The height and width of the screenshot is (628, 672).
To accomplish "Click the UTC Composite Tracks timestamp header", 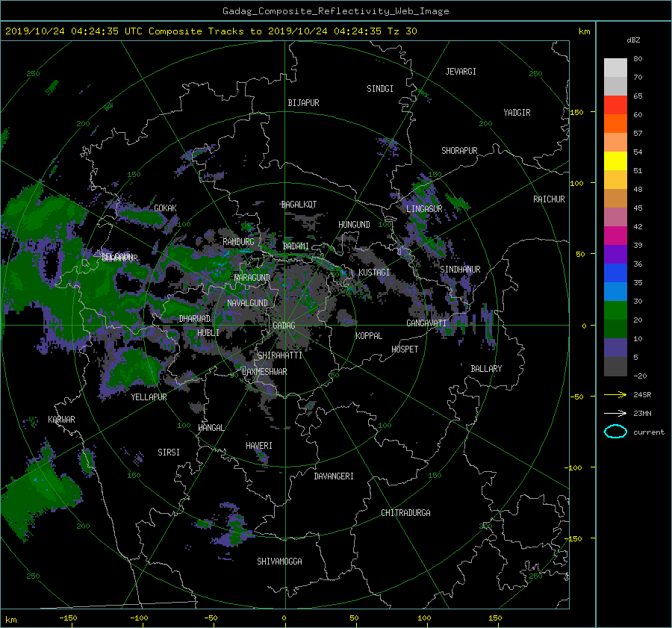I will point(211,31).
